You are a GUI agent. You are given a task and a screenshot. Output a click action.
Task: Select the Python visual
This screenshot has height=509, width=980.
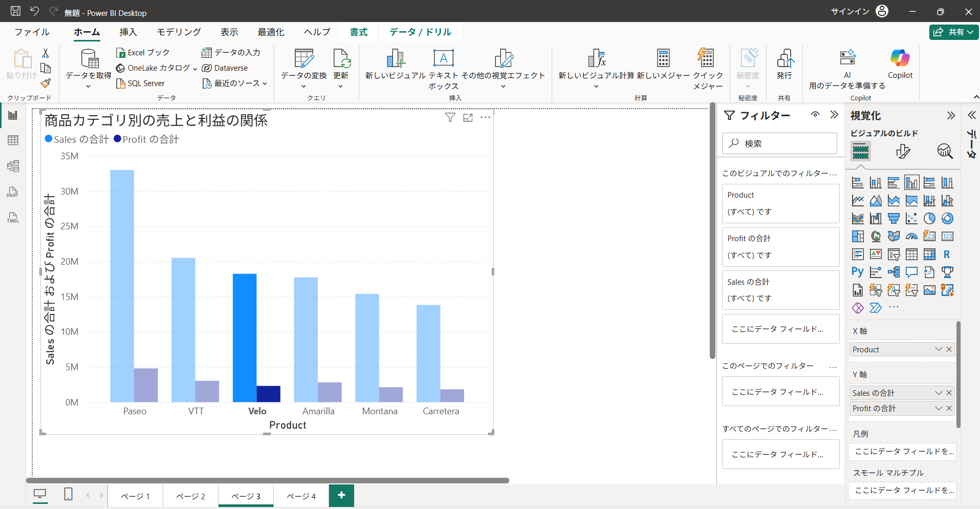(x=858, y=272)
